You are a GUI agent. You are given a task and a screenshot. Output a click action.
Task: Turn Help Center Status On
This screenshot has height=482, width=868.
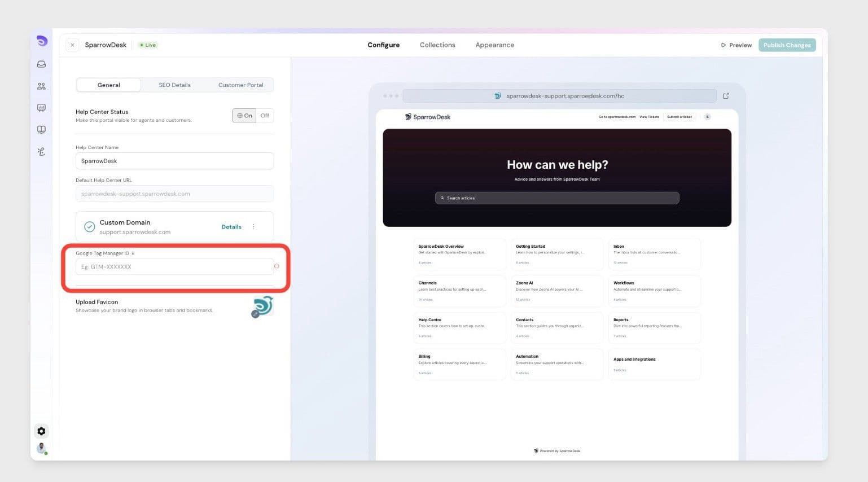pos(244,116)
